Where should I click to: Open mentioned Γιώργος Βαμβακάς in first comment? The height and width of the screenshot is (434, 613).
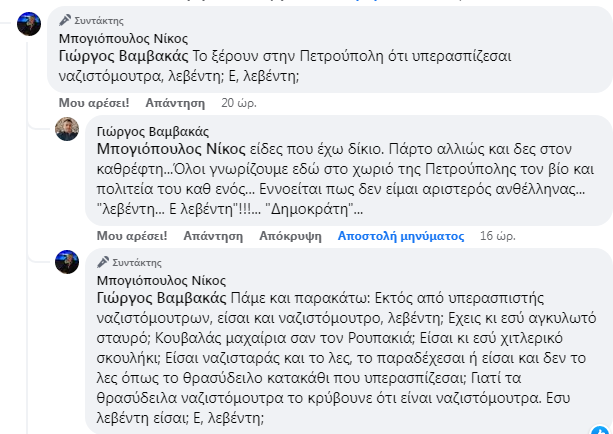[x=123, y=56]
